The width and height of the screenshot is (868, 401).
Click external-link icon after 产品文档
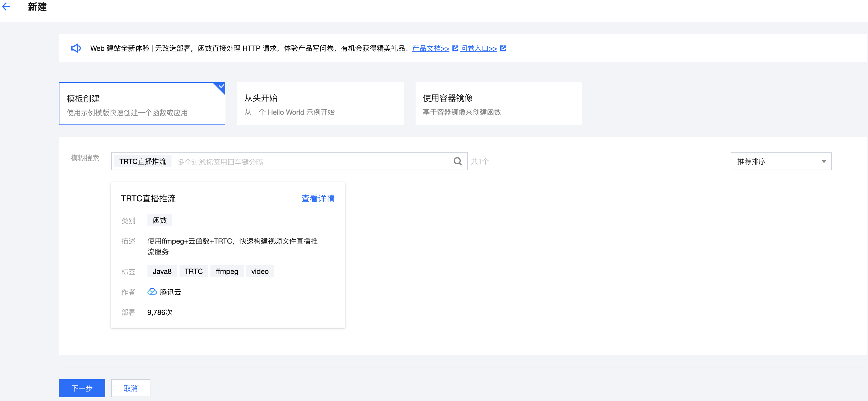point(455,48)
